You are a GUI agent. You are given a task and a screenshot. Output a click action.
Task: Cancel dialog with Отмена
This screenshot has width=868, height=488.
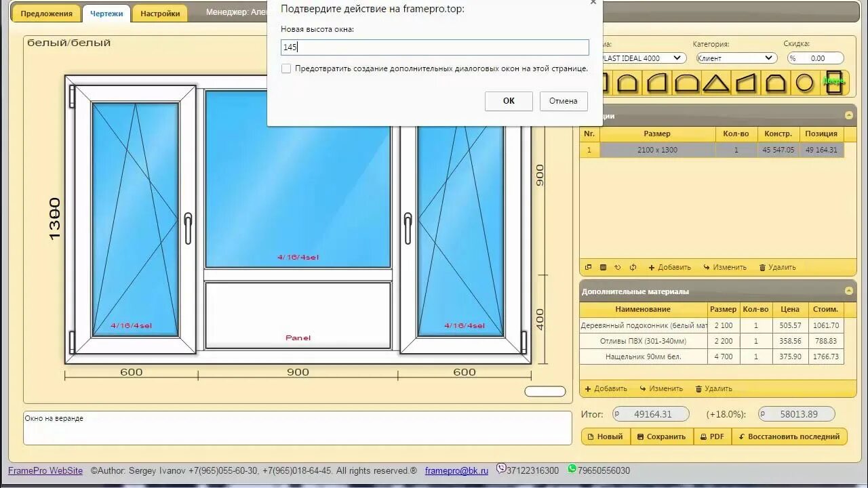tap(564, 101)
